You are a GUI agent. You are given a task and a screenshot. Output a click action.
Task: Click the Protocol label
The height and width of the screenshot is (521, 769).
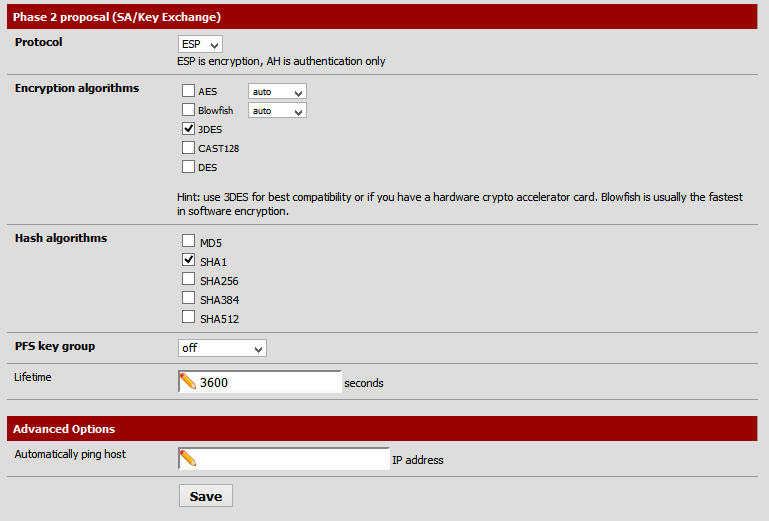pyautogui.click(x=39, y=42)
